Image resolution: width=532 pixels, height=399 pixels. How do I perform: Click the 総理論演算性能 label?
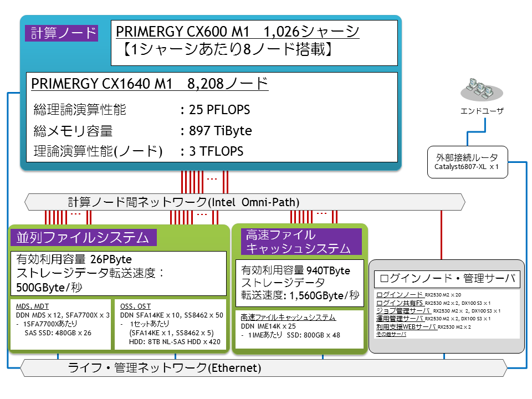click(80, 110)
